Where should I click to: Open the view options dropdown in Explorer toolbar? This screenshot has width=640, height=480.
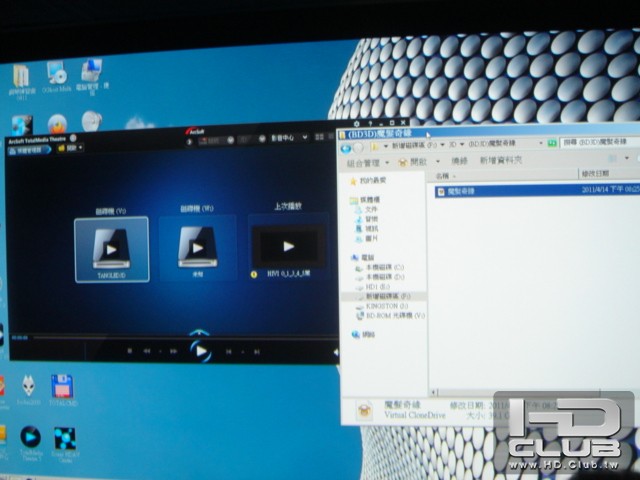(627, 158)
